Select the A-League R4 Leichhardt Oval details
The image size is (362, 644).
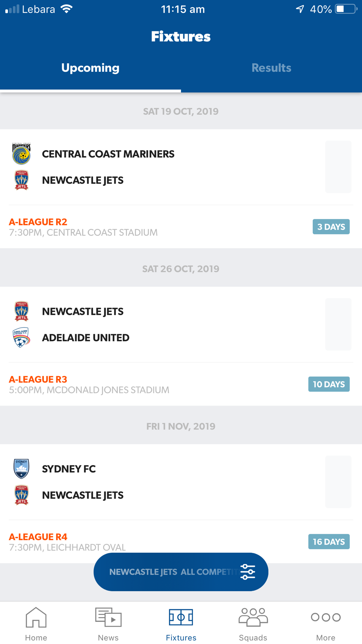point(67,542)
